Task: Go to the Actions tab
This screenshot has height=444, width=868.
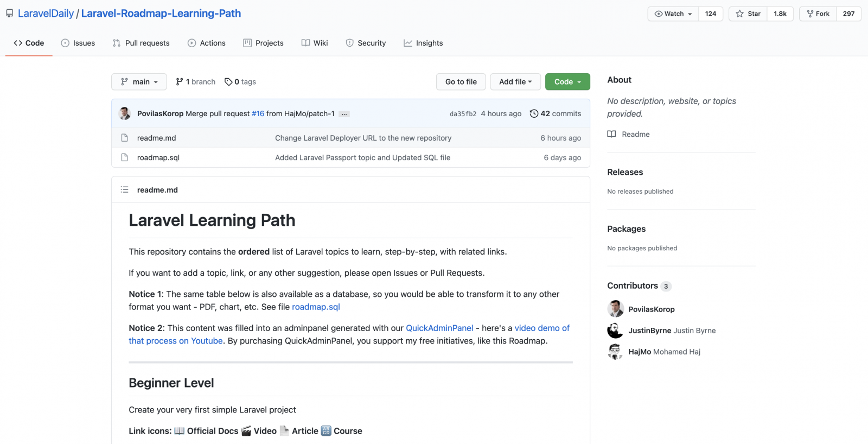Action: 207,43
